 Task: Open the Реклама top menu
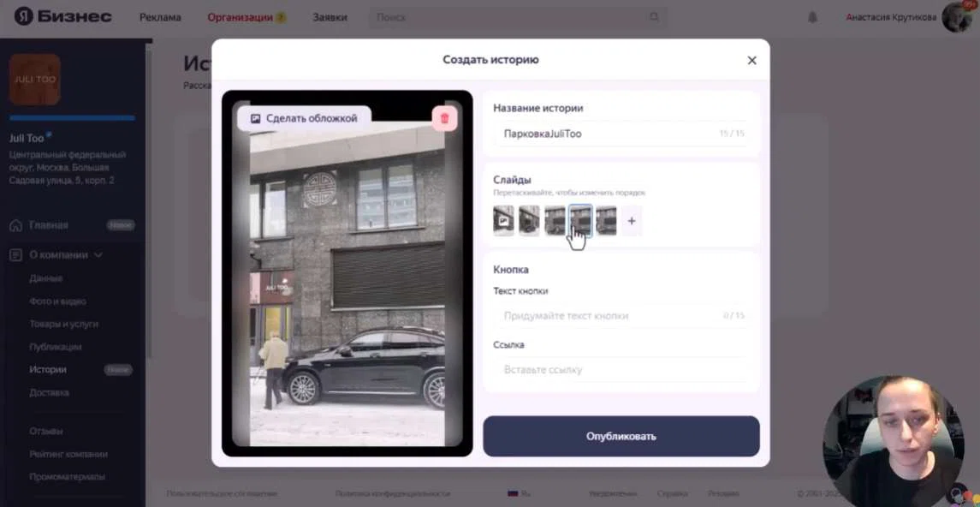tap(160, 17)
